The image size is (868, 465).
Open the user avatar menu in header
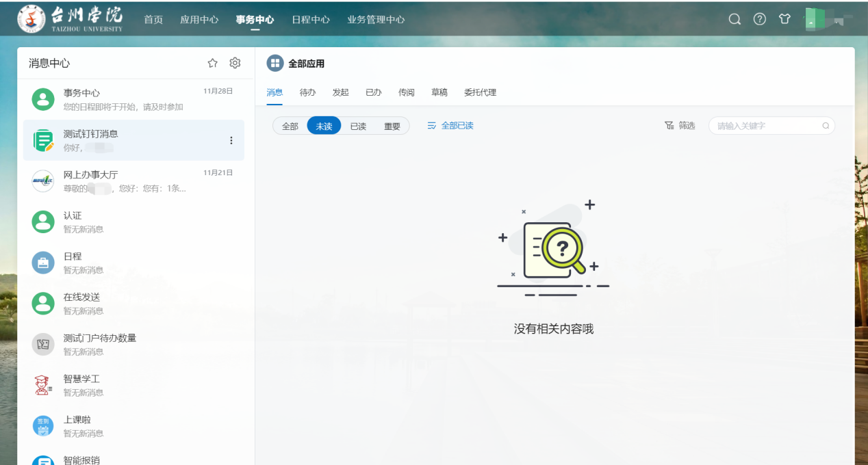[x=815, y=19]
